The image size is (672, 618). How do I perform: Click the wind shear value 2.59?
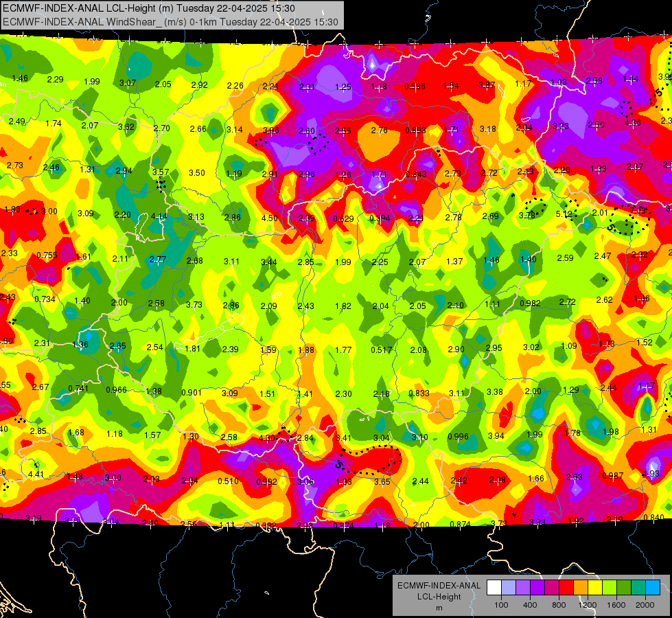tap(566, 257)
